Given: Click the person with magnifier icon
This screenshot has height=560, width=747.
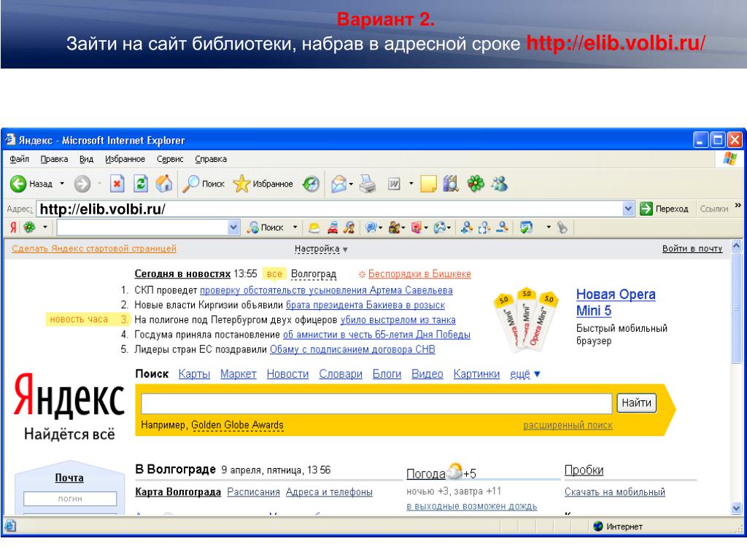Looking at the screenshot, I should tap(349, 228).
